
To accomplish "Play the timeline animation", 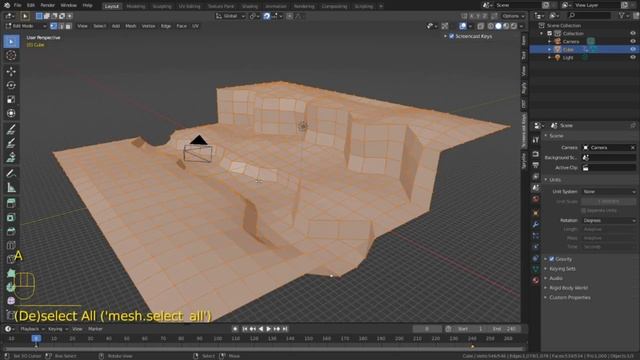I will pyautogui.click(x=269, y=329).
